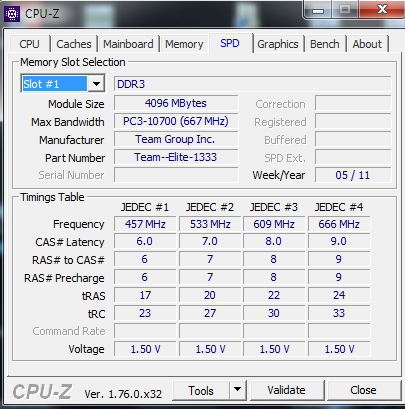Image resolution: width=405 pixels, height=409 pixels.
Task: Minimize the CPU-Z window
Action: 318,10
